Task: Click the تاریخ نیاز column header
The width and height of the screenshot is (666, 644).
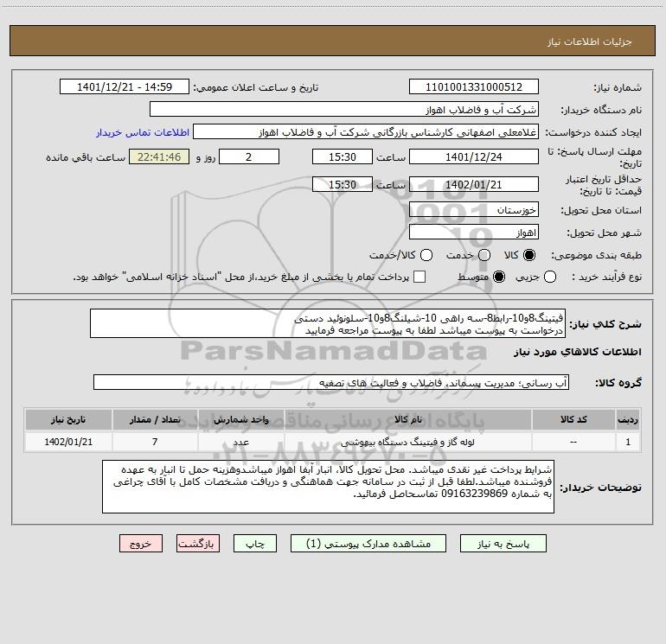Action: (68, 420)
